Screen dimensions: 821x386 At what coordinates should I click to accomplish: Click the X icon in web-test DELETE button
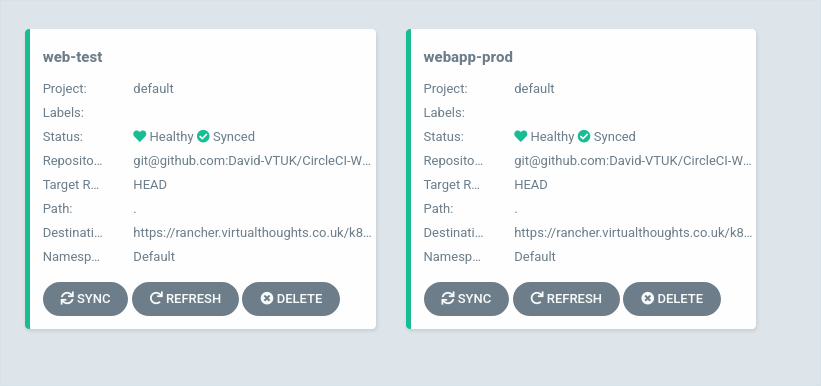267,299
